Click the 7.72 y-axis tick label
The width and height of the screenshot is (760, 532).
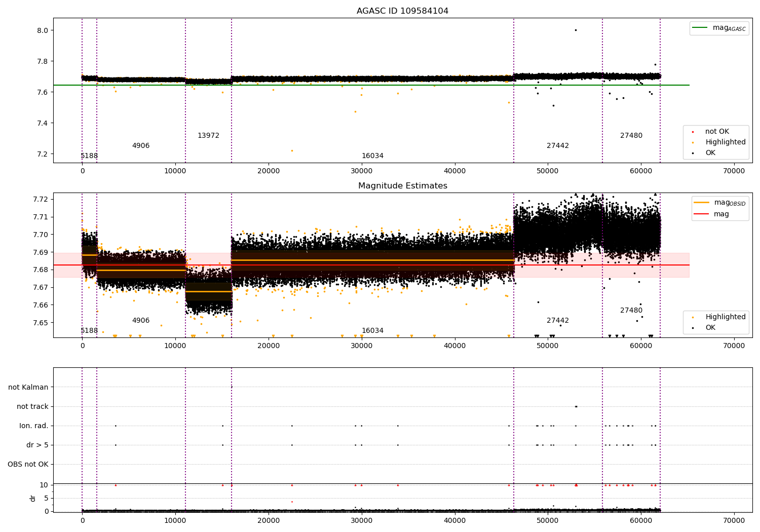pos(40,199)
